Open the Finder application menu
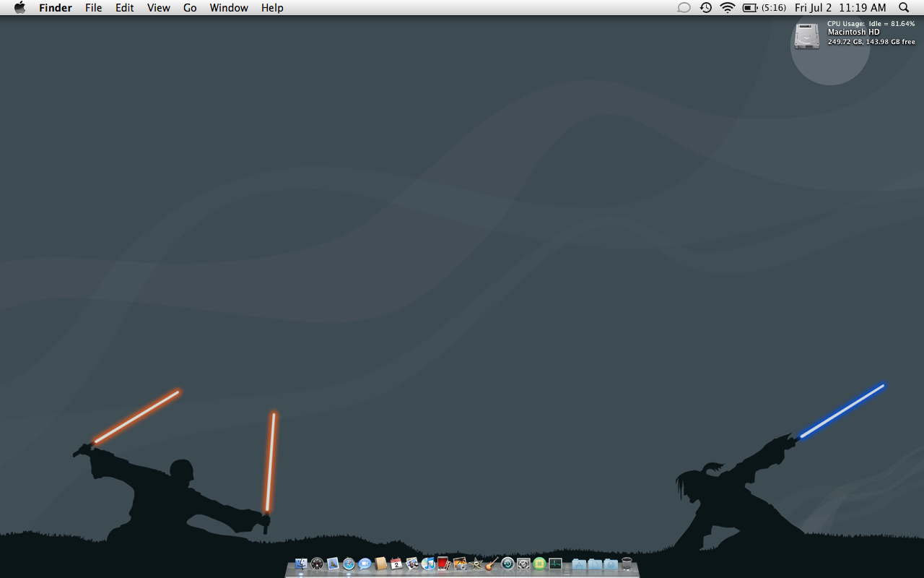The image size is (924, 578). tap(56, 8)
